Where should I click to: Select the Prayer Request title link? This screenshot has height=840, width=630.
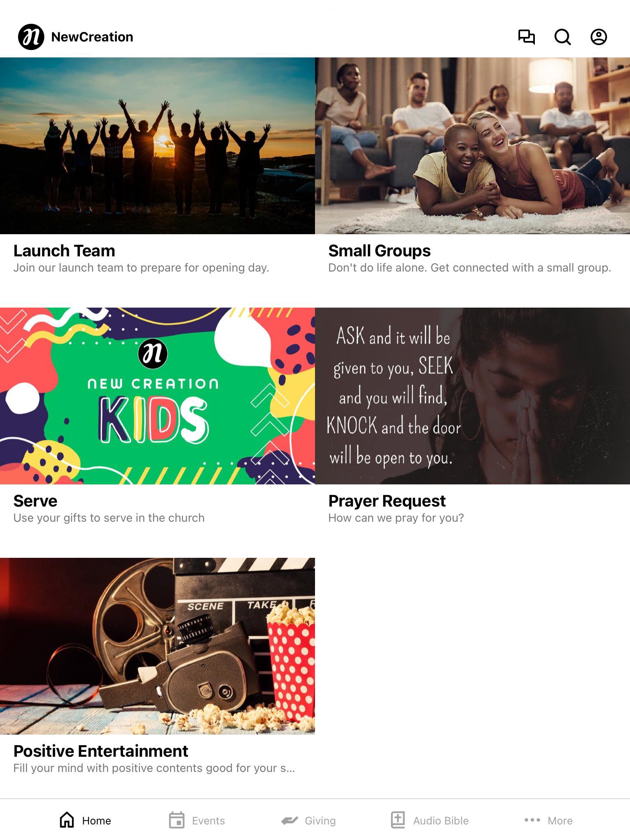(x=387, y=501)
